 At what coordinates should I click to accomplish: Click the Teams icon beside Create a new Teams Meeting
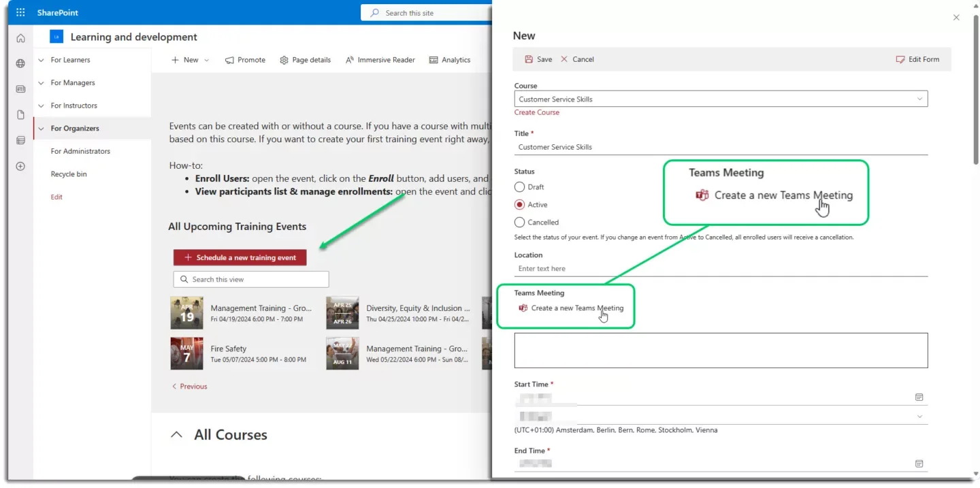[523, 308]
